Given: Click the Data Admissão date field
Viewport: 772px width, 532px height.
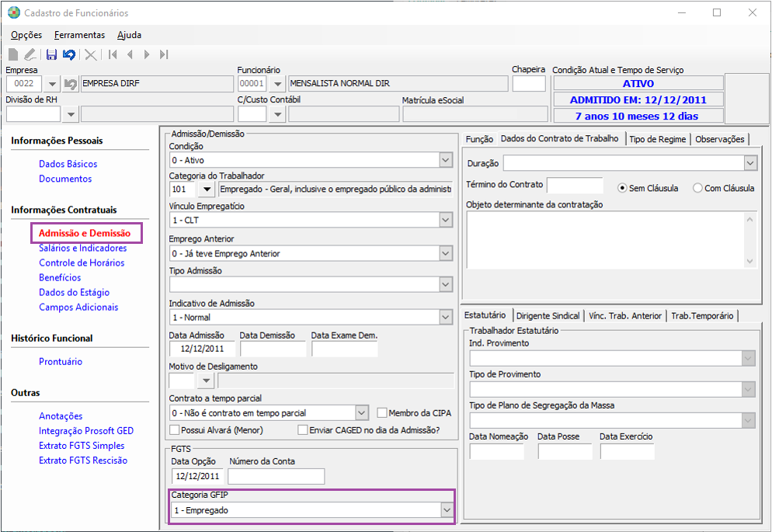Looking at the screenshot, I should 202,349.
